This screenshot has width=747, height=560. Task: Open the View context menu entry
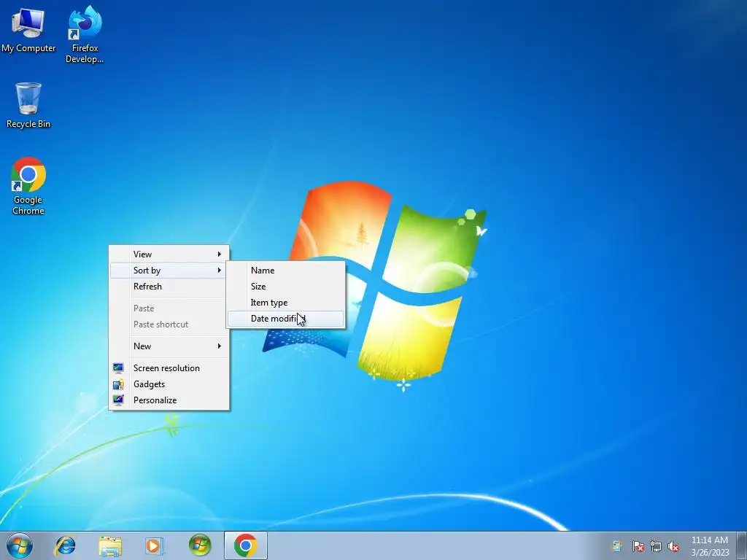(x=169, y=254)
